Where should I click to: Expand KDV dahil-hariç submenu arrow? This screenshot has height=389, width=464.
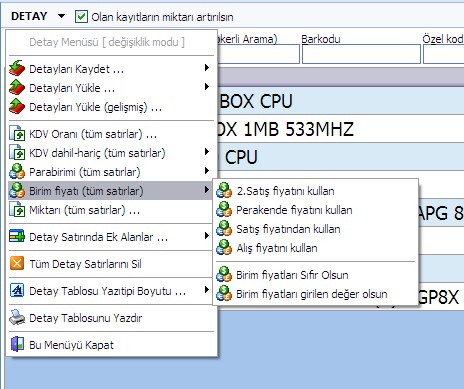pyautogui.click(x=207, y=152)
